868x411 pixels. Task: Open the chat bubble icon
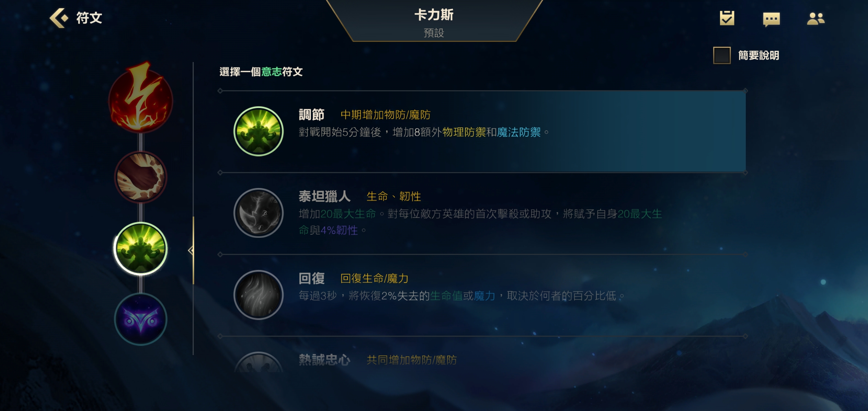(x=771, y=19)
